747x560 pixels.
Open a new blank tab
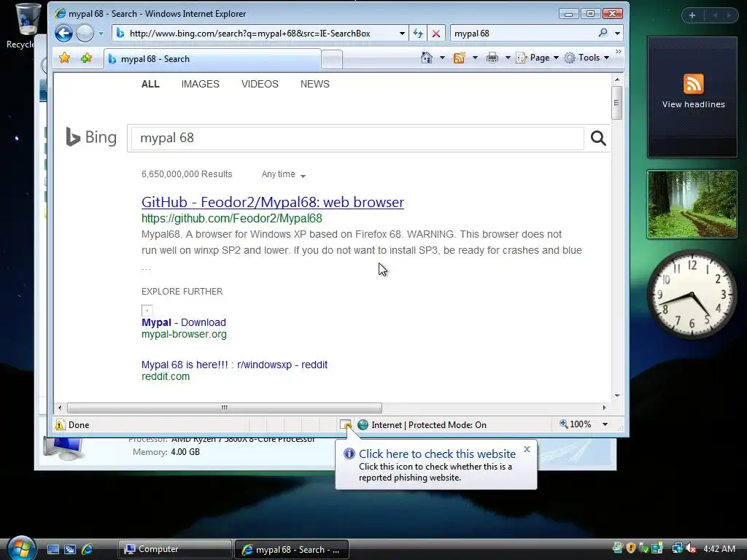click(x=332, y=60)
